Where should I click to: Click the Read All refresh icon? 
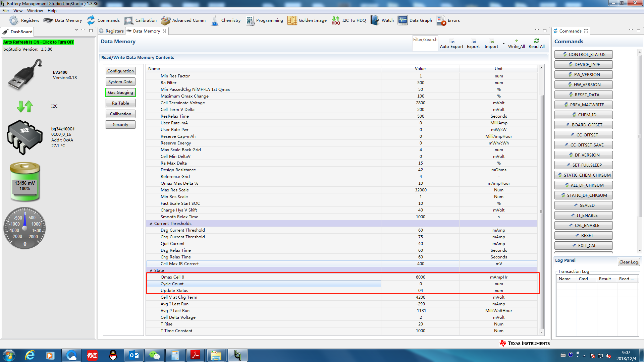(536, 41)
